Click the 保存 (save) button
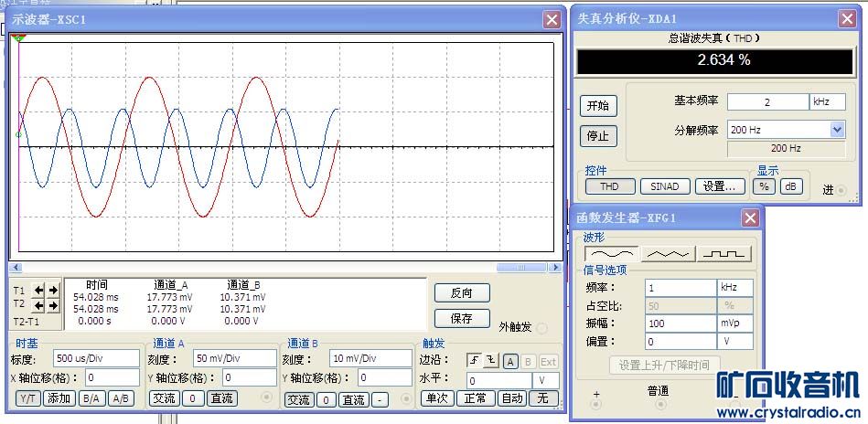 [462, 319]
